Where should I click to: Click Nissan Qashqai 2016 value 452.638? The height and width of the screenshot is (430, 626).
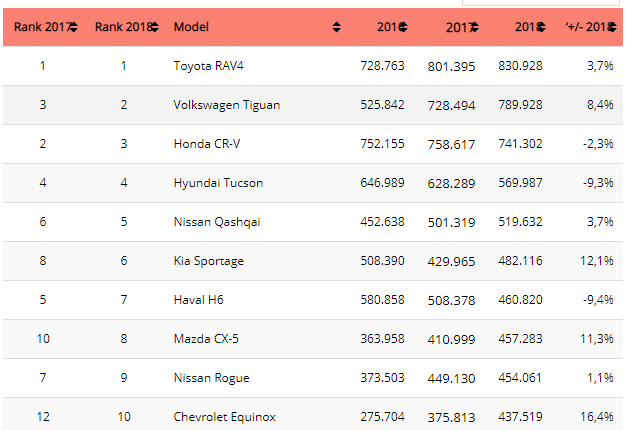[382, 222]
